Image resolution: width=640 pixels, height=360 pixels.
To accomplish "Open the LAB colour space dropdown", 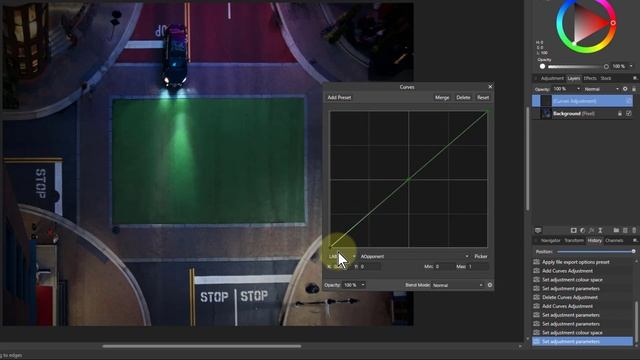I will click(342, 256).
